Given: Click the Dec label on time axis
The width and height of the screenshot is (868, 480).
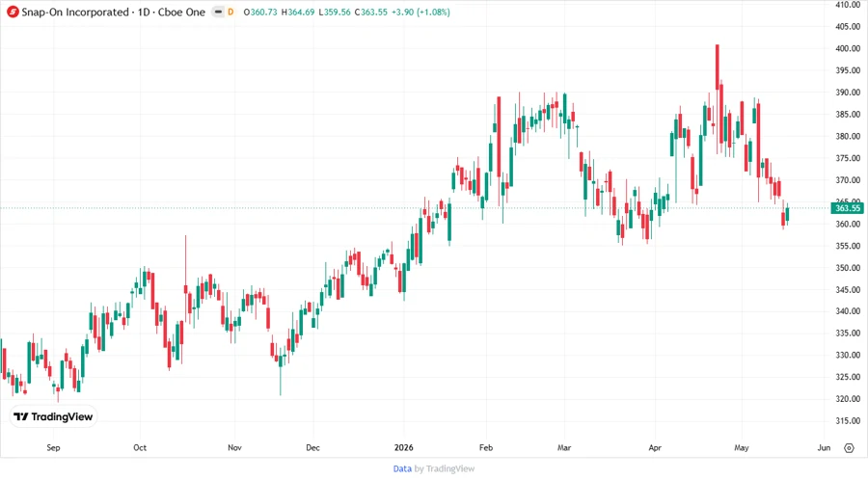Looking at the screenshot, I should pyautogui.click(x=312, y=448).
